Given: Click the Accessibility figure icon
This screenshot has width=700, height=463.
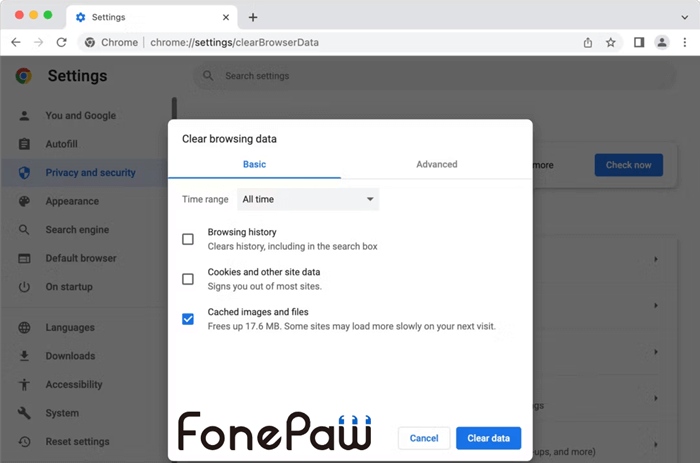Looking at the screenshot, I should (24, 384).
